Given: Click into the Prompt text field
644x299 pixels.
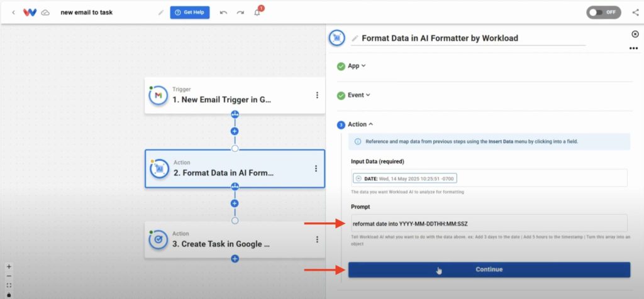Looking at the screenshot, I should tap(489, 224).
